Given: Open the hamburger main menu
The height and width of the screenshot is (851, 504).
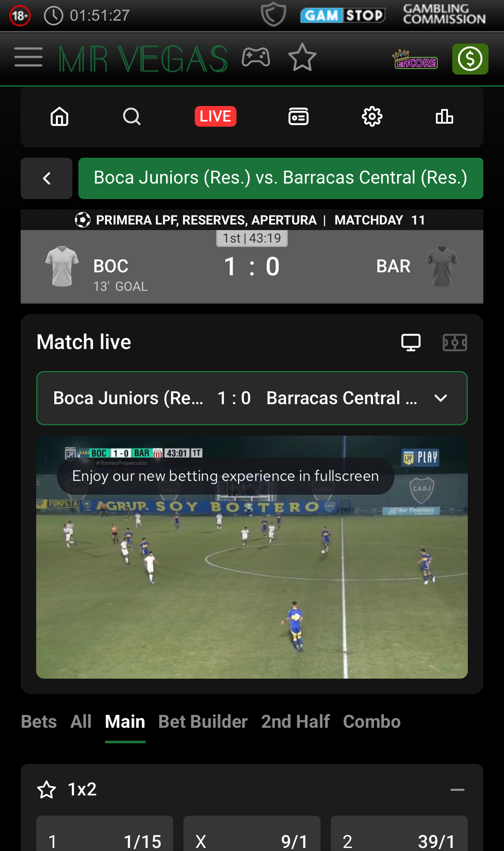Looking at the screenshot, I should click(x=28, y=57).
